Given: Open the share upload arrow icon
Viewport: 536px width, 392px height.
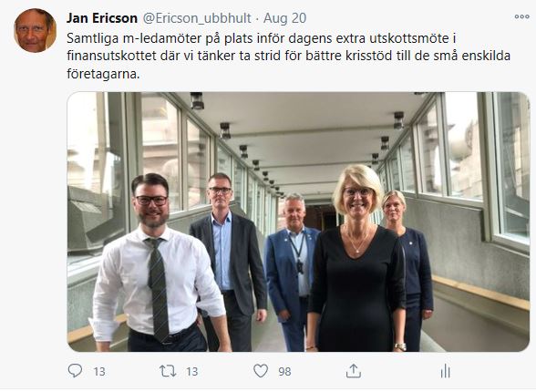Looking at the screenshot, I should tap(354, 371).
